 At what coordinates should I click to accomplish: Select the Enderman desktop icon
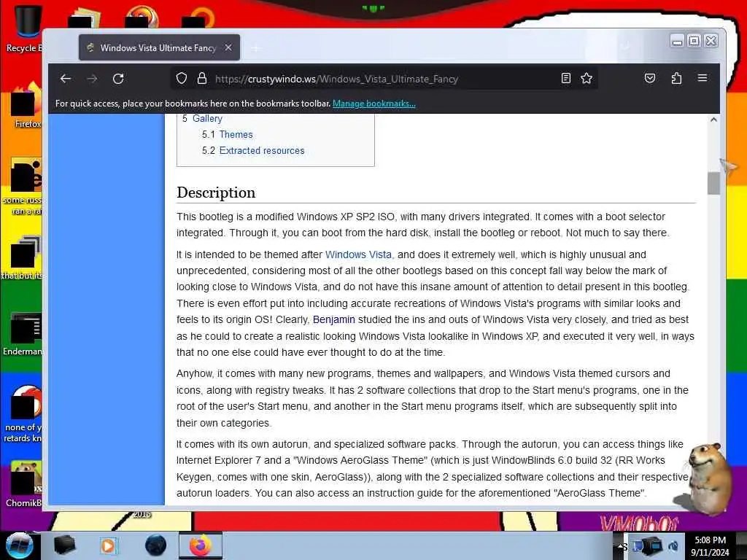(x=24, y=334)
